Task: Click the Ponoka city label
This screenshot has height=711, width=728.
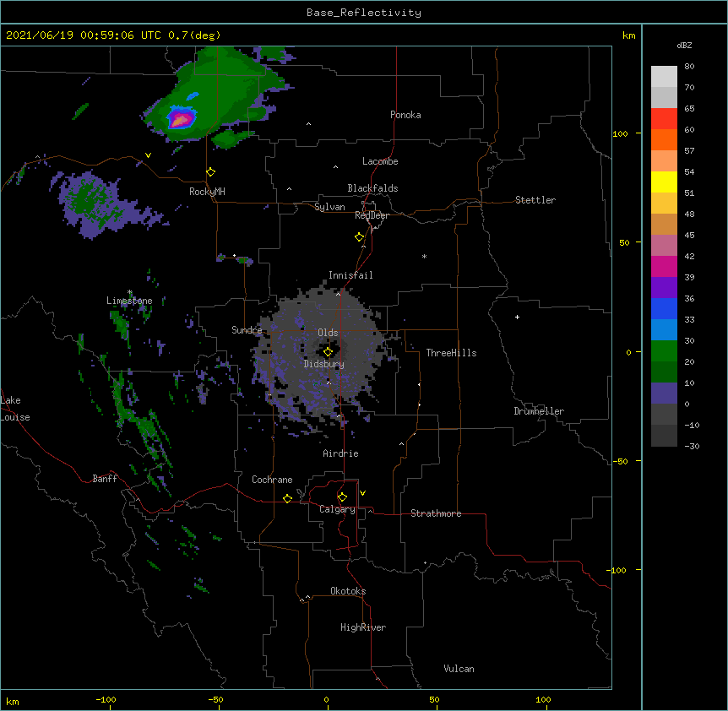Action: click(405, 115)
